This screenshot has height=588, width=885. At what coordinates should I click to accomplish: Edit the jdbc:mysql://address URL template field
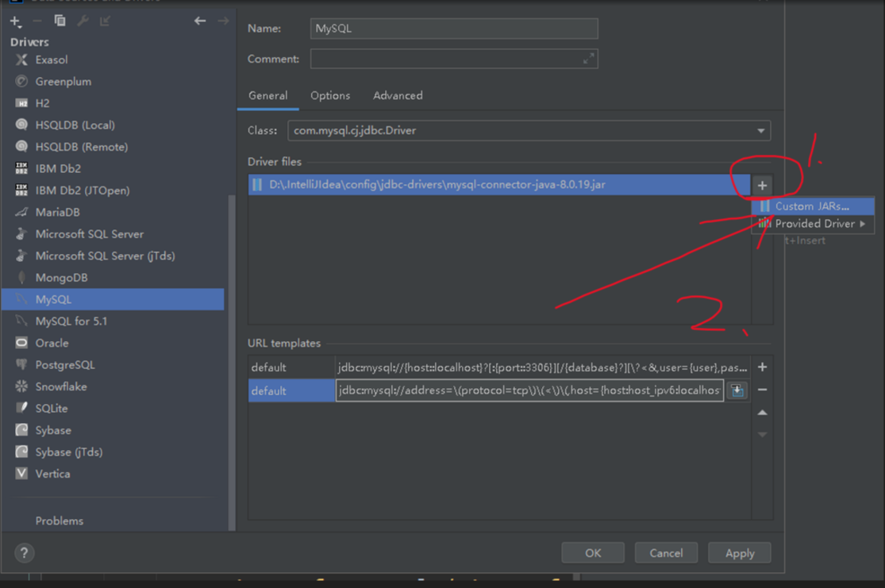(529, 391)
